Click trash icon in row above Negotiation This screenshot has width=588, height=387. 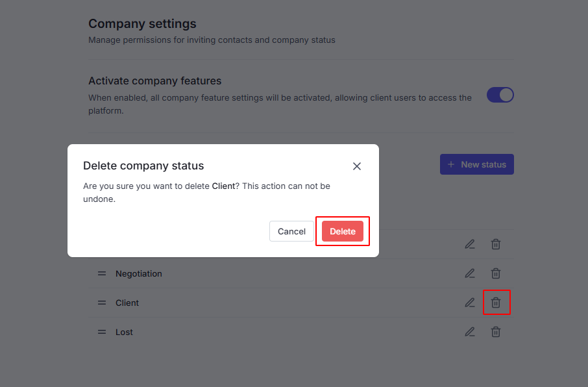tap(496, 244)
